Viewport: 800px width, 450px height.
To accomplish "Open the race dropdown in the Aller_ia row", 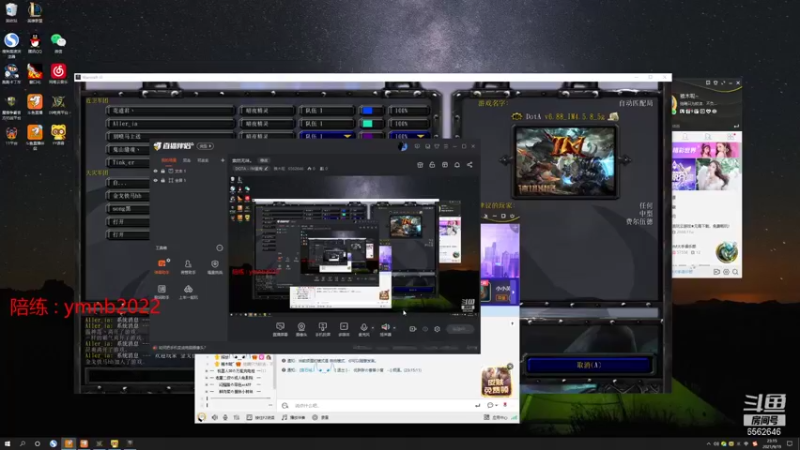I will pos(267,123).
